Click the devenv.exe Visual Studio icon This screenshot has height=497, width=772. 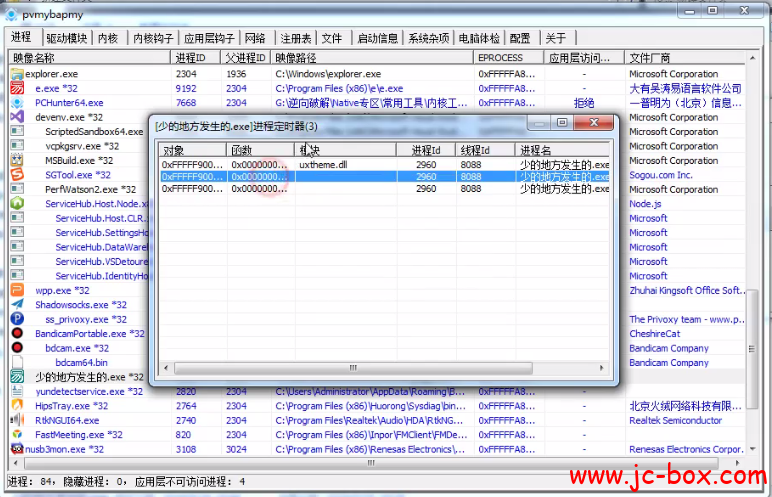point(17,117)
